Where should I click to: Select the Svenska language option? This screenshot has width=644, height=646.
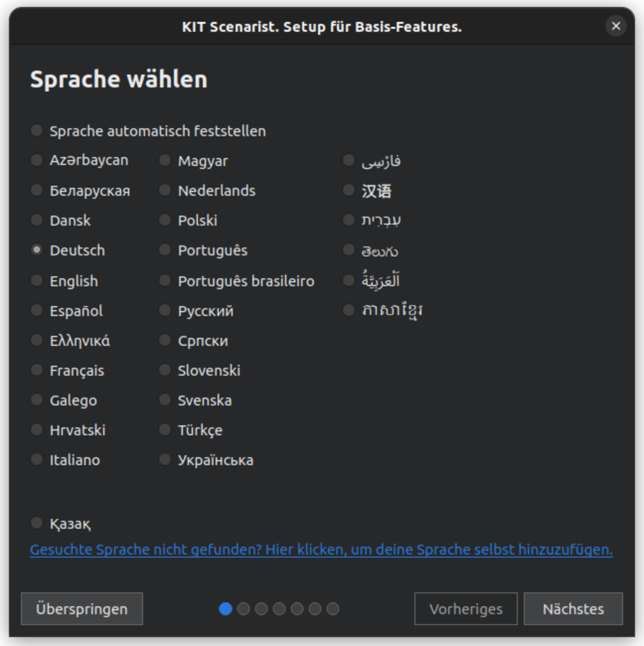[165, 400]
